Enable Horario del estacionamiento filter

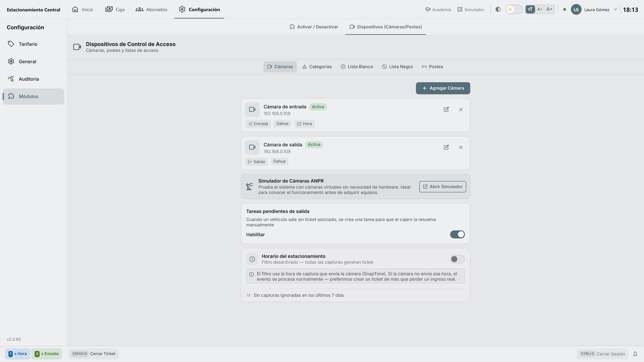click(457, 259)
